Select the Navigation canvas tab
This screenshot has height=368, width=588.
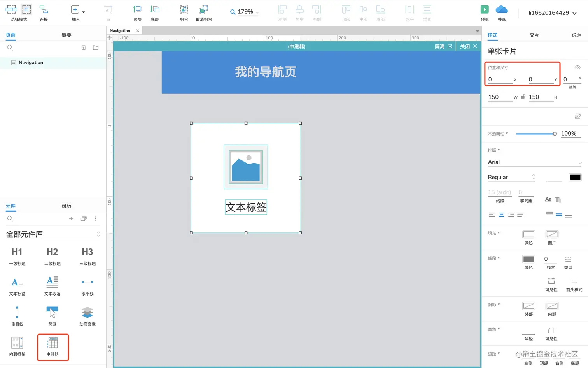[124, 30]
